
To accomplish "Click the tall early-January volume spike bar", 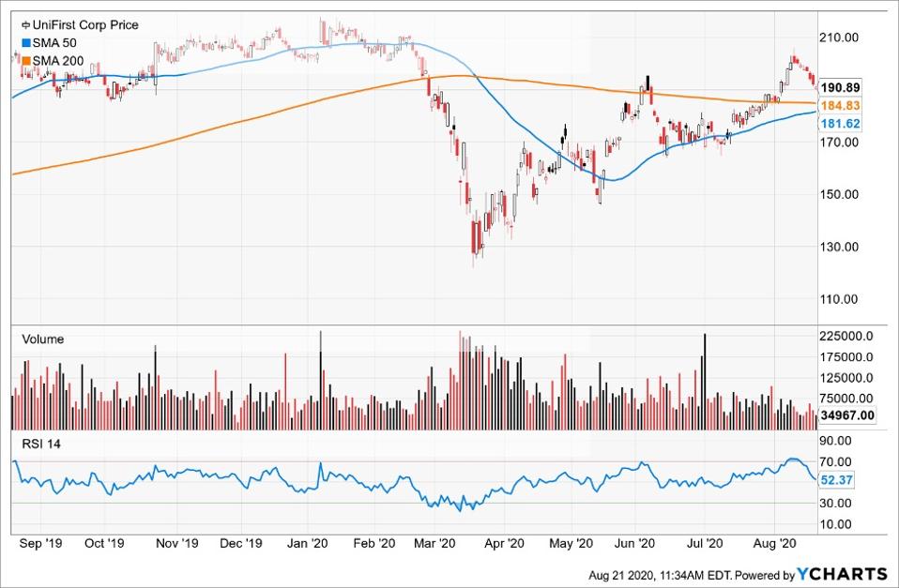I will (321, 381).
